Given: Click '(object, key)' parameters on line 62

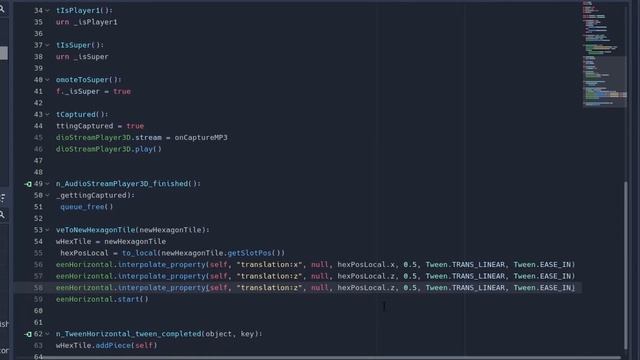Looking at the screenshot, I should pyautogui.click(x=230, y=334).
